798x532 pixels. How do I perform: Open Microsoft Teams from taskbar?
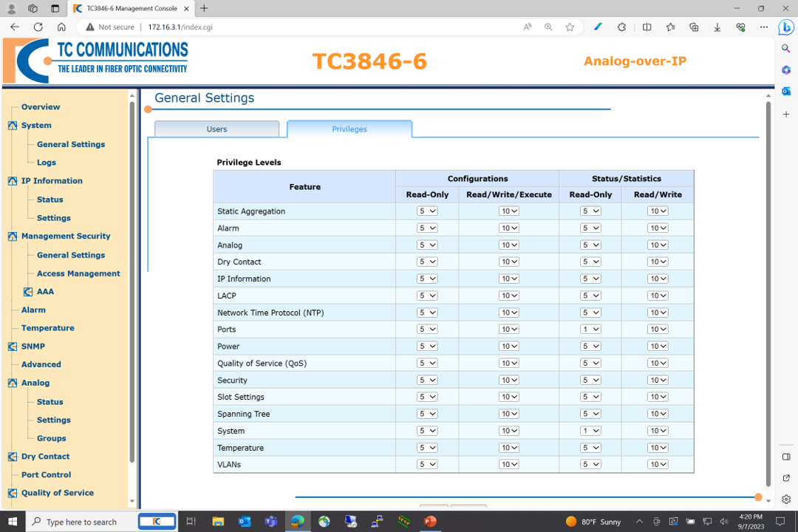point(270,522)
